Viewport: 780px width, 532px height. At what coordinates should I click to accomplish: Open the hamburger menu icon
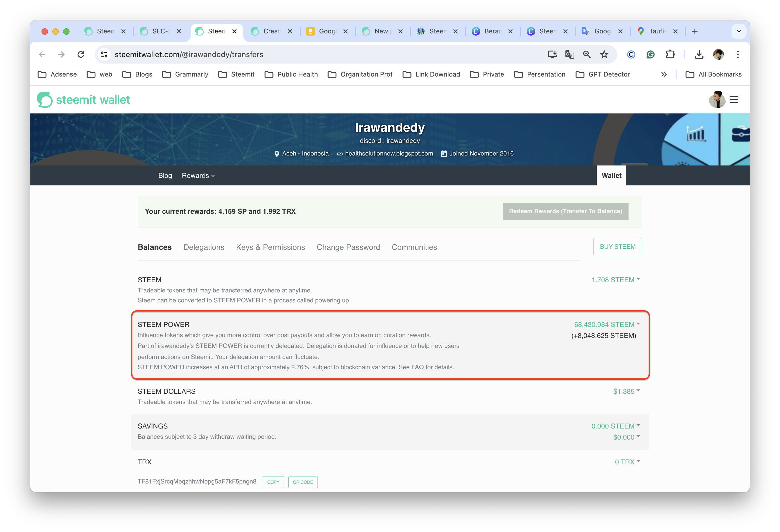coord(734,100)
